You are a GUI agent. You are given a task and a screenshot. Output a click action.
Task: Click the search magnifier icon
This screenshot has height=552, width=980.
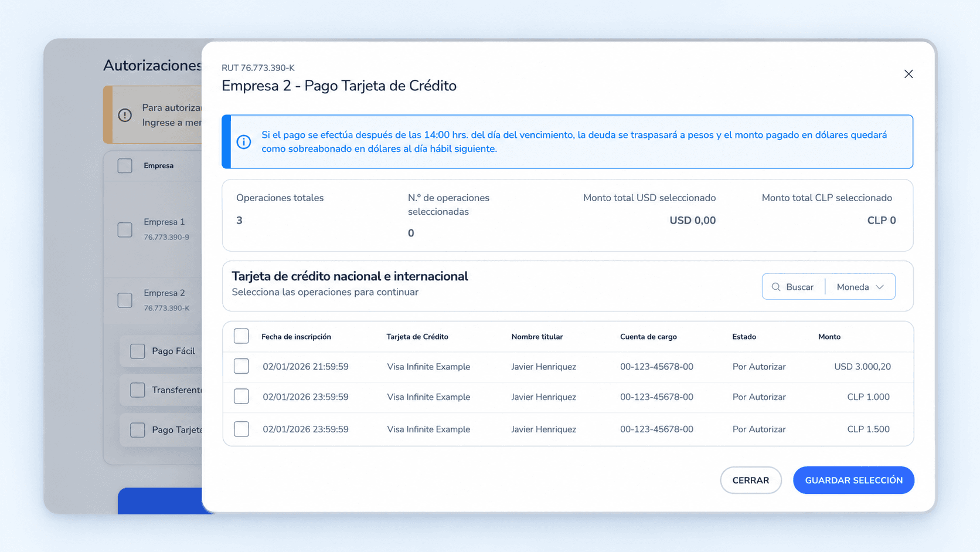(x=776, y=287)
